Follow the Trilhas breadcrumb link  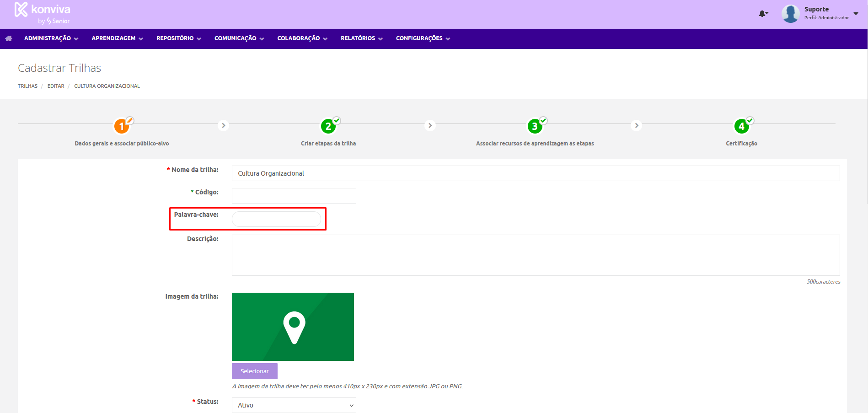pos(27,86)
